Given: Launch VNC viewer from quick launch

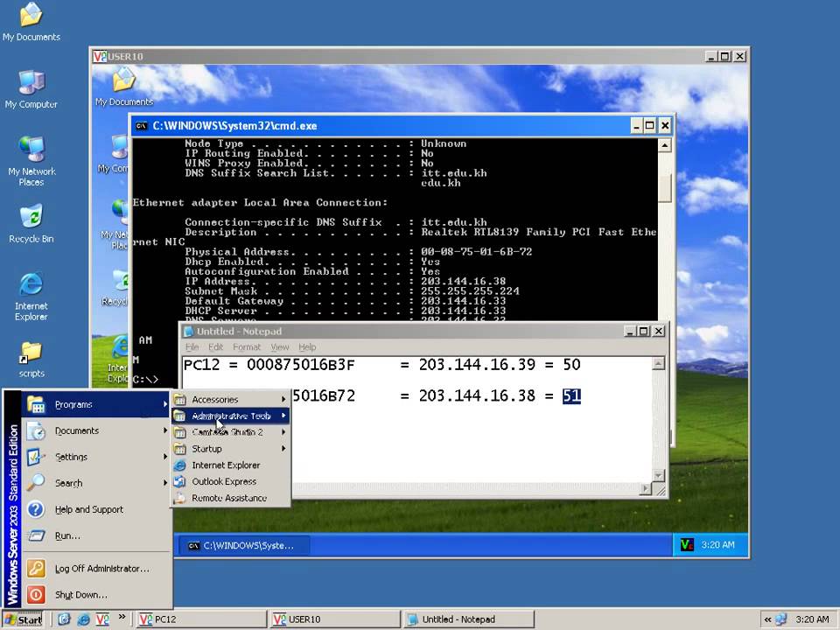Looking at the screenshot, I should (102, 619).
